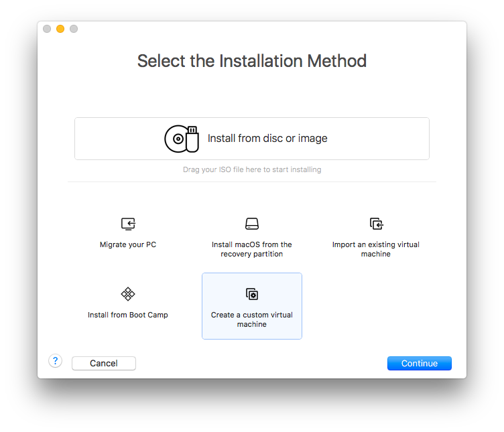The width and height of the screenshot is (504, 432).
Task: Select the Boot Camp diamond icon
Action: pyautogui.click(x=128, y=294)
